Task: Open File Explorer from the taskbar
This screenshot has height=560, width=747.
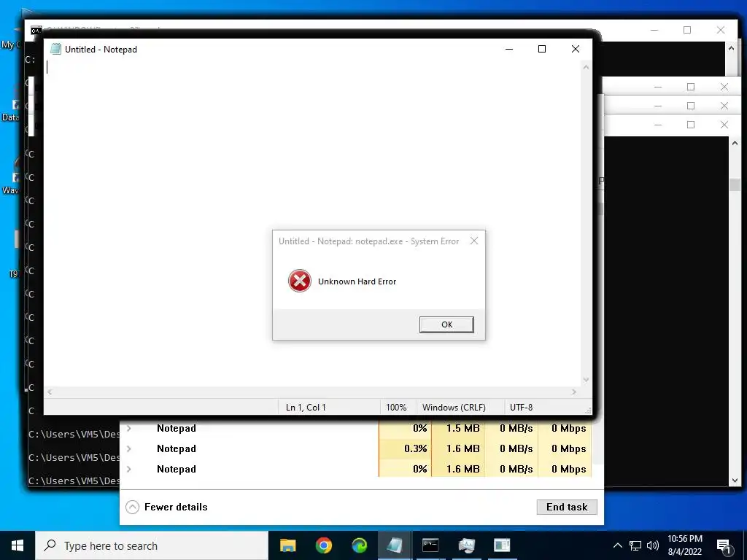Action: click(287, 545)
